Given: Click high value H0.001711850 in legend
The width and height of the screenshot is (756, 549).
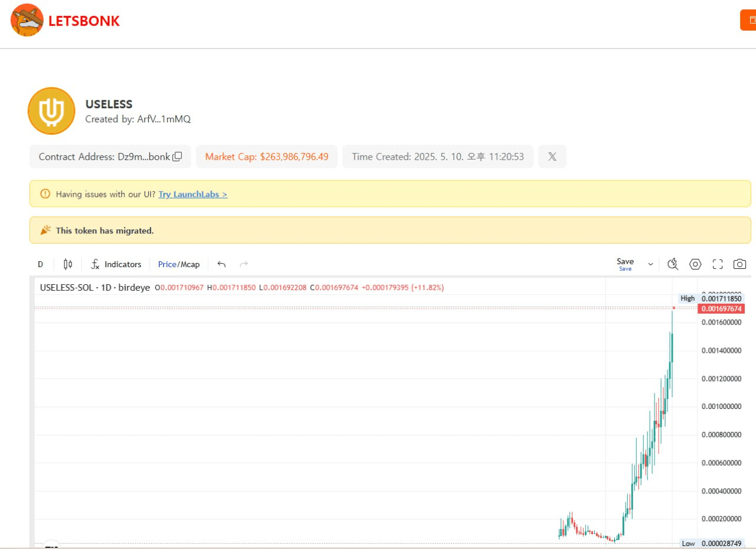Looking at the screenshot, I should point(231,288).
